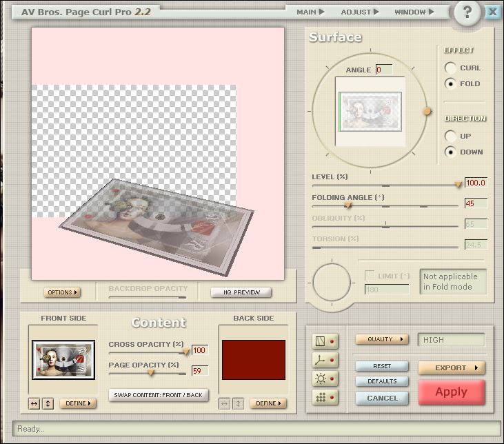The width and height of the screenshot is (504, 444).
Task: Open the WINDOW menu
Action: (x=414, y=12)
